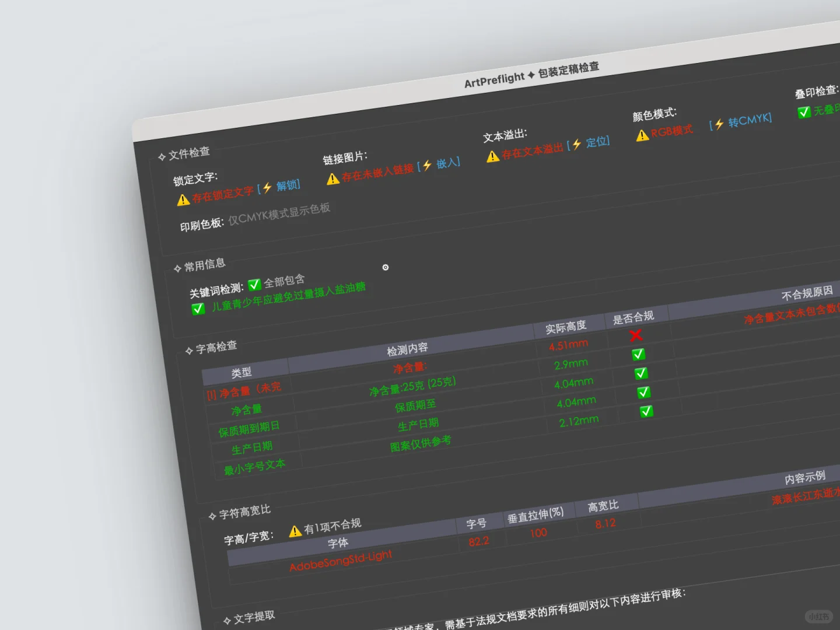Select the 图案仅供参考 content cell
Viewport: 840px width, 630px height.
[x=421, y=443]
